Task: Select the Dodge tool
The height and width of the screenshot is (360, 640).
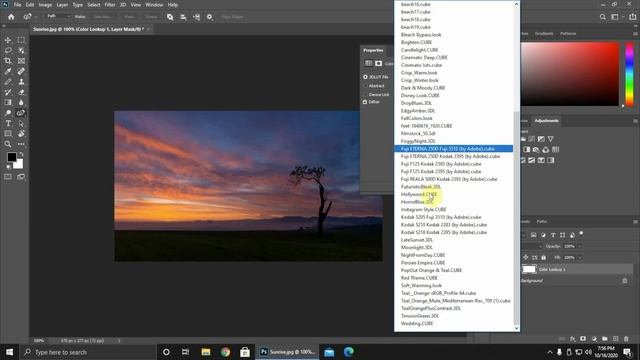Action: [x=8, y=113]
